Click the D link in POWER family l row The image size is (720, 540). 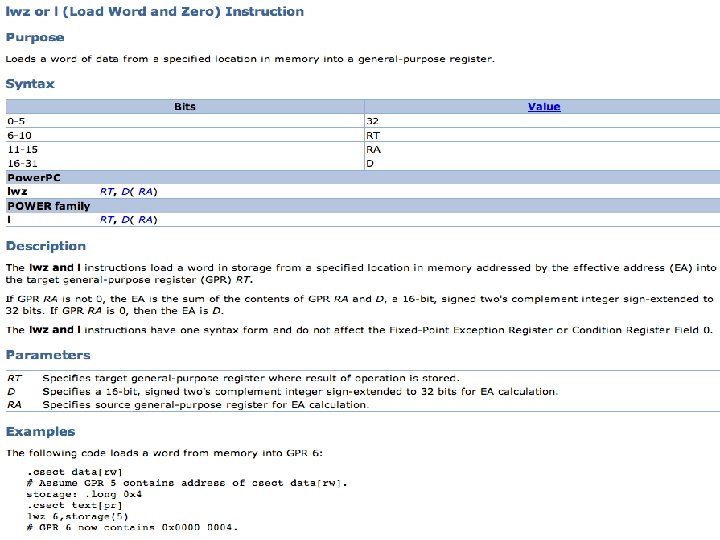[125, 219]
